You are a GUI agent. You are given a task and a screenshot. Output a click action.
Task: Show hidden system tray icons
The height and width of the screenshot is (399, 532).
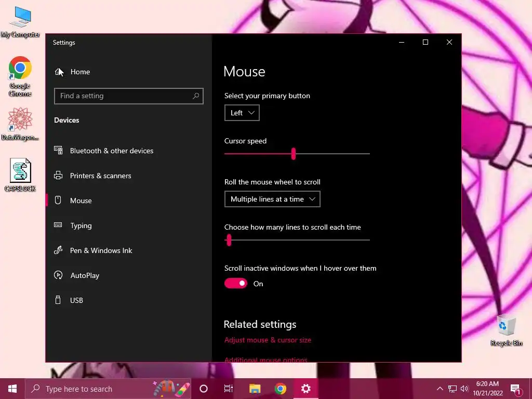(x=440, y=389)
